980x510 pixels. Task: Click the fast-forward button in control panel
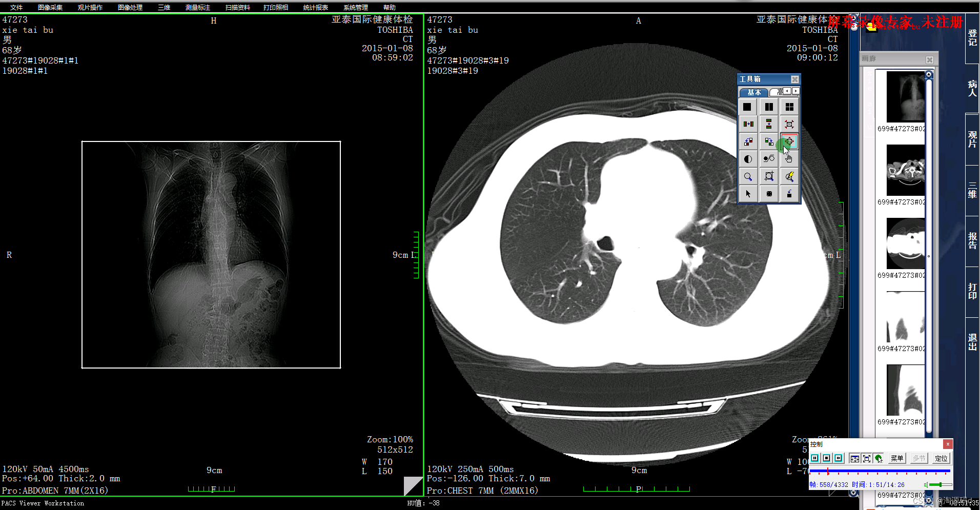(839, 458)
